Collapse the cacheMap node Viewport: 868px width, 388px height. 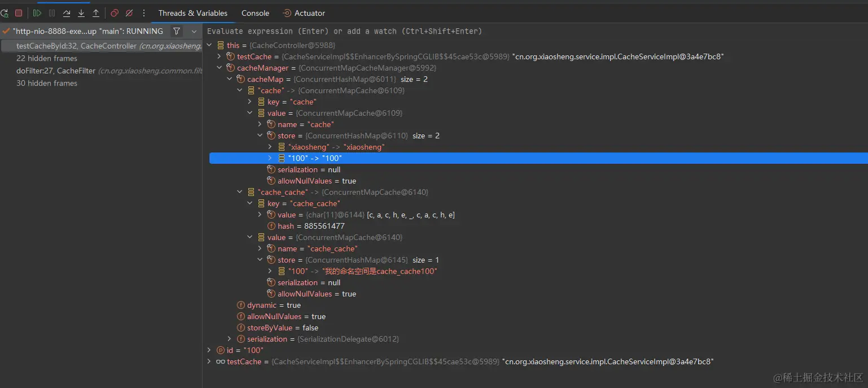(230, 79)
